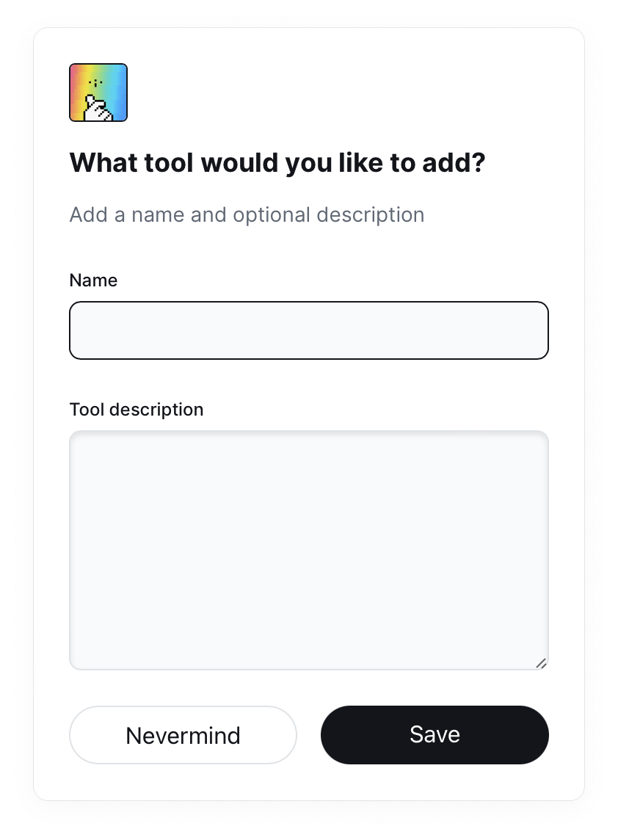Focus the Tool description text area
The image size is (618, 840).
coord(308,550)
